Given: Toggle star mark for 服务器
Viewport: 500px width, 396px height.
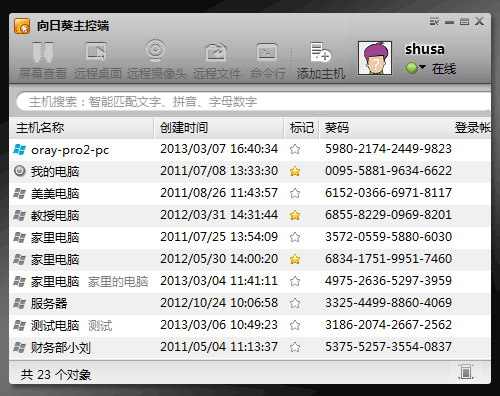Looking at the screenshot, I should 295,303.
